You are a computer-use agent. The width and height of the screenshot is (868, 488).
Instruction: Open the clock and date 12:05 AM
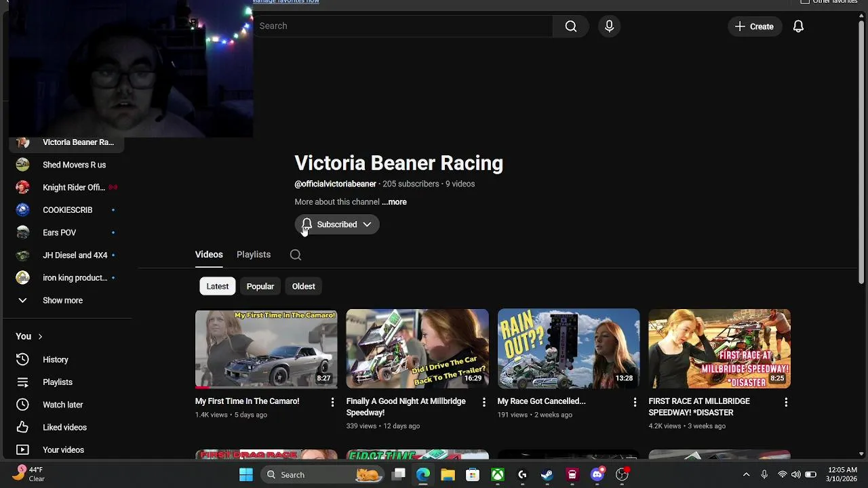click(842, 474)
